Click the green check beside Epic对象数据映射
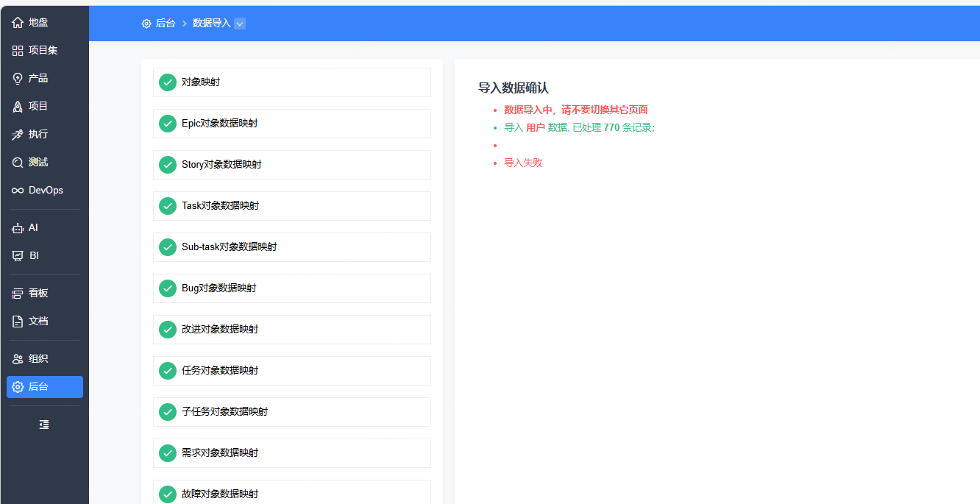 pos(168,124)
